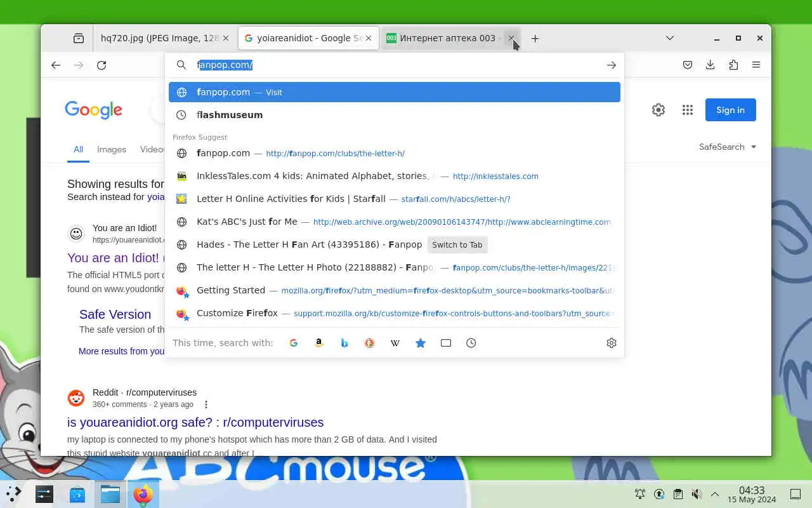Search only in Bookmarks star icon
The image size is (812, 508).
coord(421,343)
